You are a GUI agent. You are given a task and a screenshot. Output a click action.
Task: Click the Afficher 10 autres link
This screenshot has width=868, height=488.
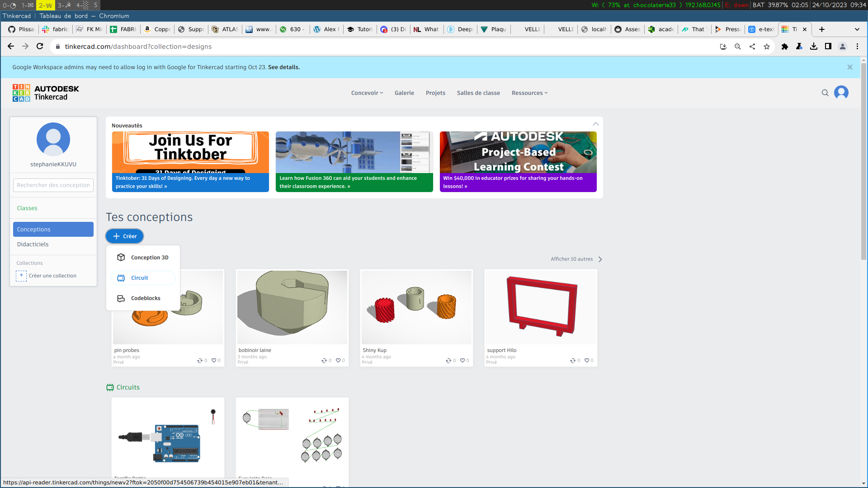(571, 259)
